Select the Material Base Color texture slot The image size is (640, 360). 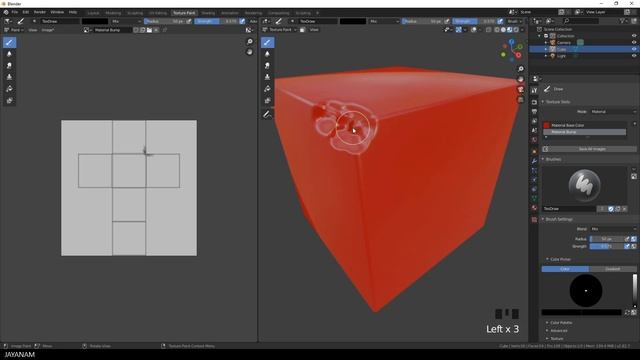(x=584, y=125)
